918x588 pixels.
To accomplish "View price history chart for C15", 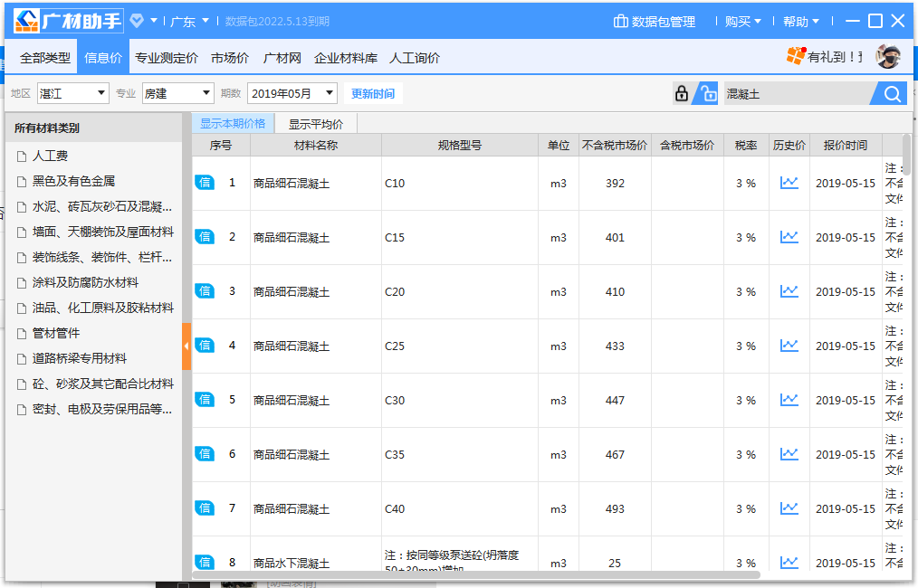I will [x=789, y=237].
